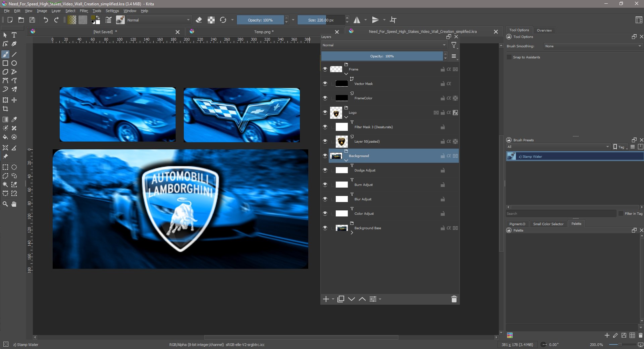Viewport: 644px width, 349px height.
Task: Open the Filter menu
Action: 84,11
